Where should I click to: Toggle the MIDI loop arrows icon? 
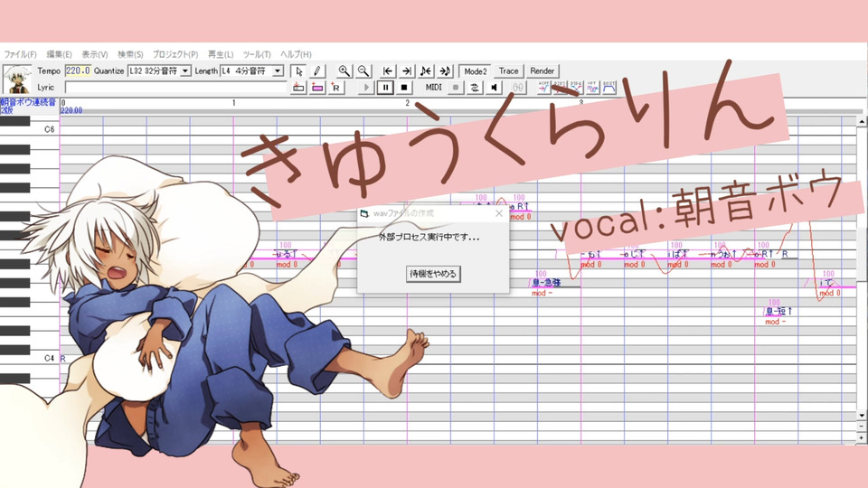475,88
